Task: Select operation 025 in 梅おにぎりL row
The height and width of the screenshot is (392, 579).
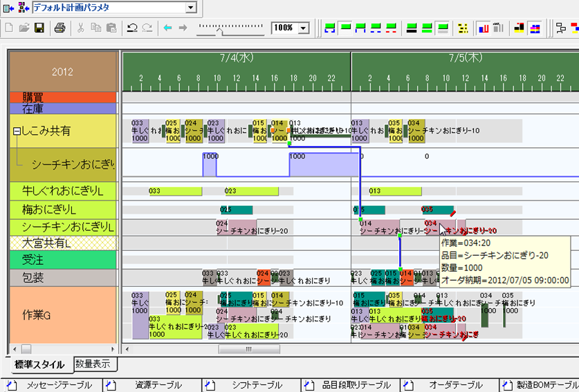Action: click(237, 210)
